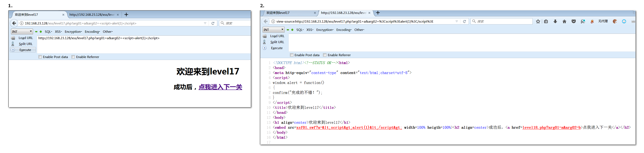
Task: Open the bookmarks list icon beside the star
Action: 546,22
